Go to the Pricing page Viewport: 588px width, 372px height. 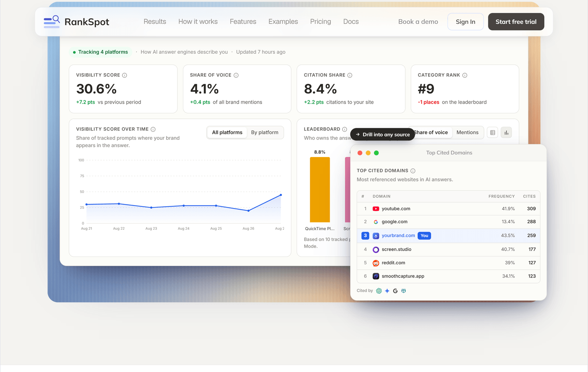pyautogui.click(x=320, y=22)
